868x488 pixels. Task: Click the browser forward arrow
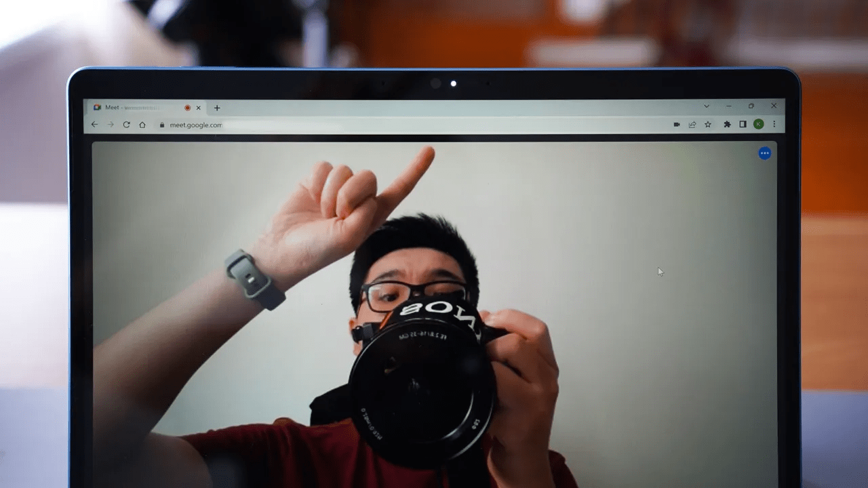(x=110, y=125)
